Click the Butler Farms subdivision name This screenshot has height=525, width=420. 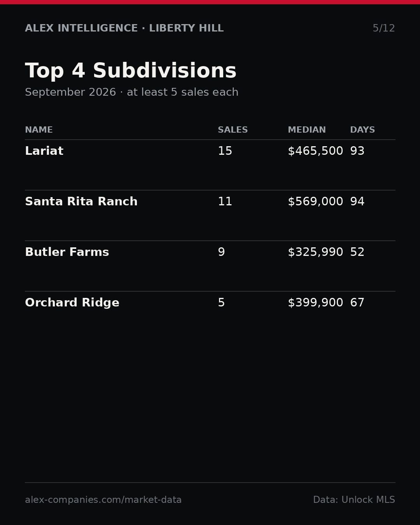67,252
